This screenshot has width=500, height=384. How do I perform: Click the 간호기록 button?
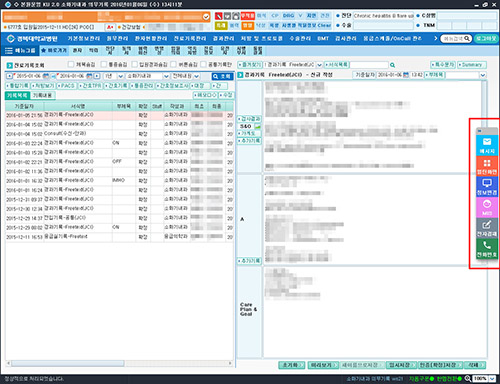click(116, 86)
